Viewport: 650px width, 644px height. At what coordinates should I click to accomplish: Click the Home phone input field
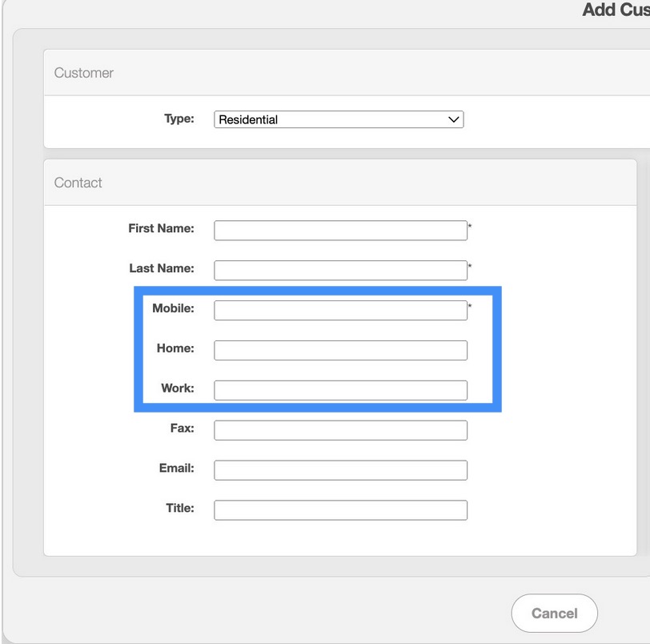point(340,350)
